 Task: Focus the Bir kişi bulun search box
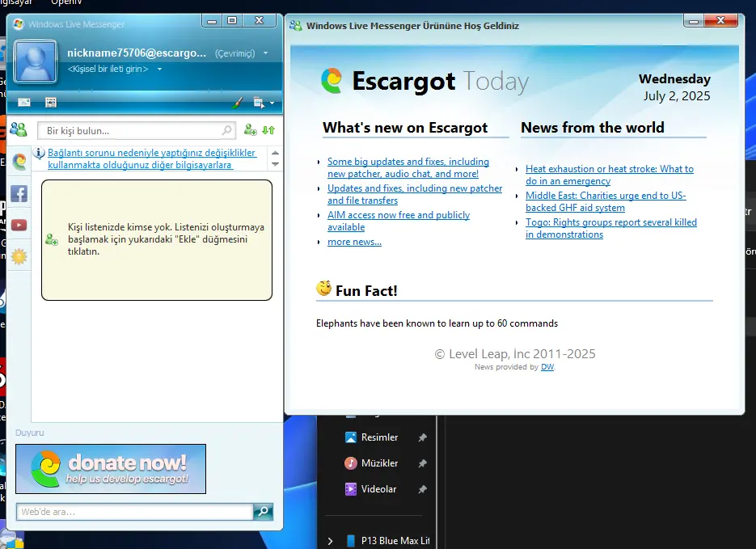coord(137,131)
